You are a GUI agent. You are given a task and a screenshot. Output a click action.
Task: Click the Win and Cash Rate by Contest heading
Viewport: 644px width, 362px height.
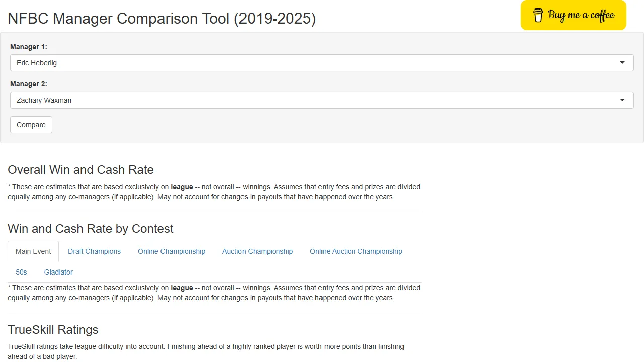[91, 229]
